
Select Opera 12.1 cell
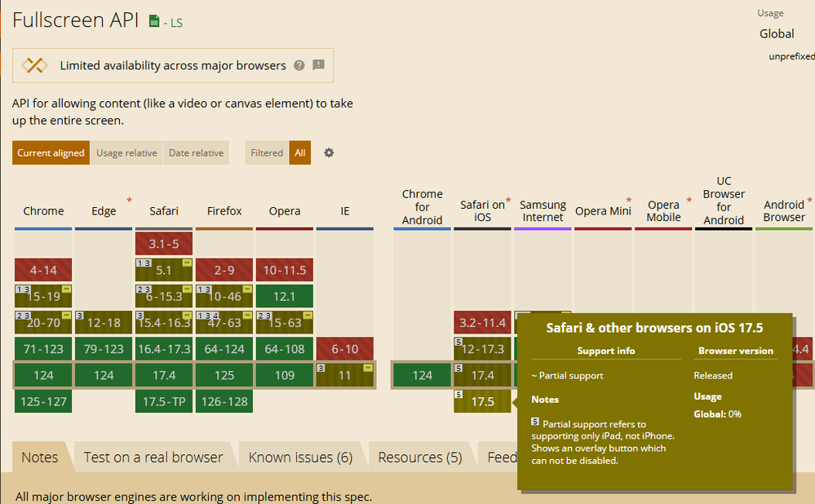pyautogui.click(x=285, y=296)
